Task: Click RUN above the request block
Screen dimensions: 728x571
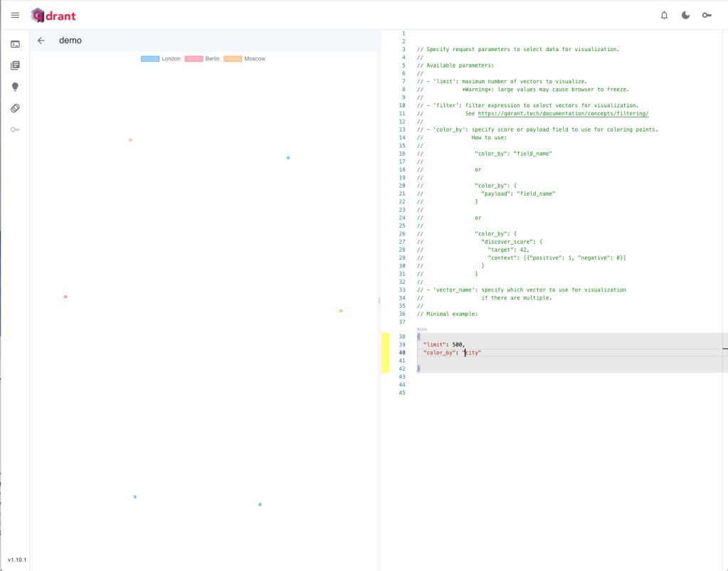Action: [421, 329]
